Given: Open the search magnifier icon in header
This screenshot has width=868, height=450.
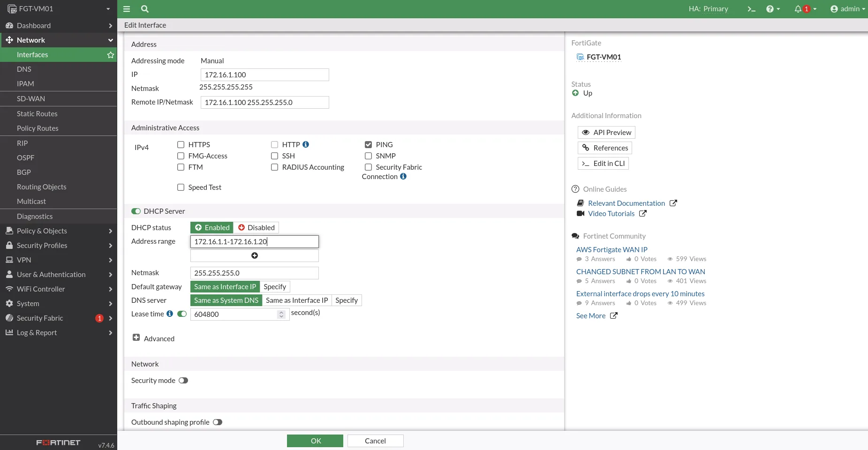Looking at the screenshot, I should pyautogui.click(x=145, y=9).
